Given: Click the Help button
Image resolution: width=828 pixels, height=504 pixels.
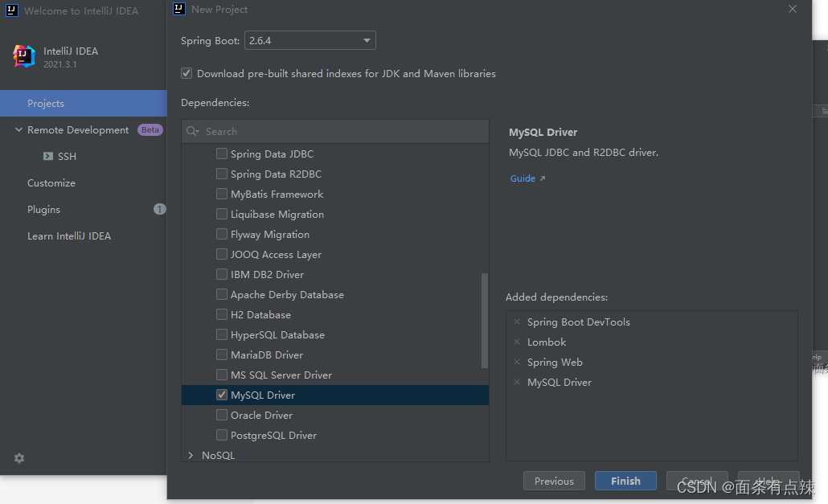Looking at the screenshot, I should [769, 481].
